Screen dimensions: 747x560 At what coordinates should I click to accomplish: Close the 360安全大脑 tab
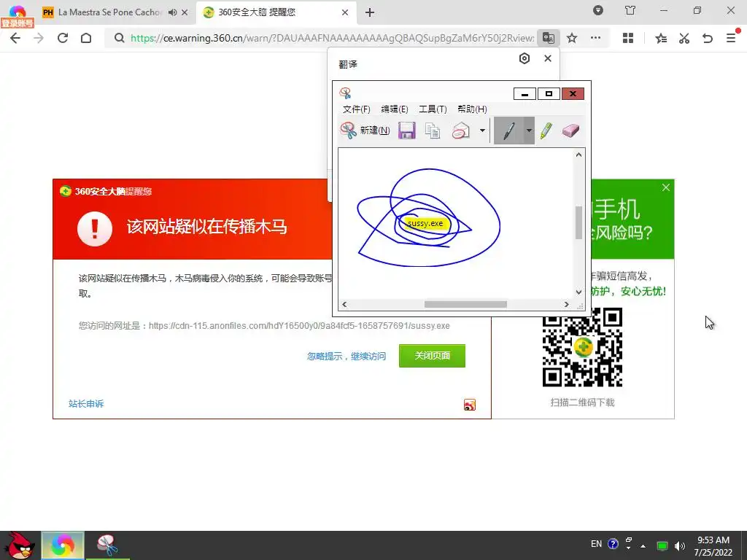(345, 12)
